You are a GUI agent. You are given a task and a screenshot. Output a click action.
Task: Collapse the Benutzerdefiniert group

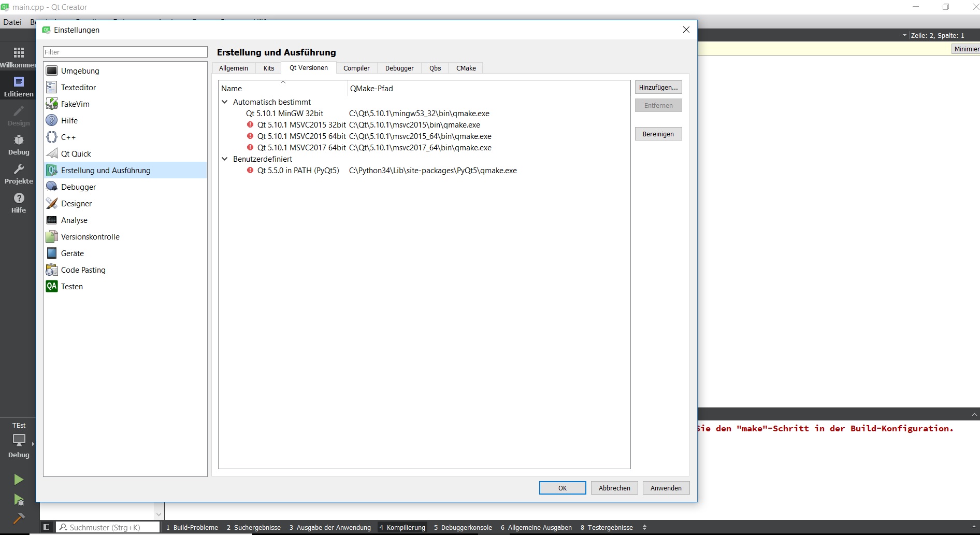[x=225, y=159]
